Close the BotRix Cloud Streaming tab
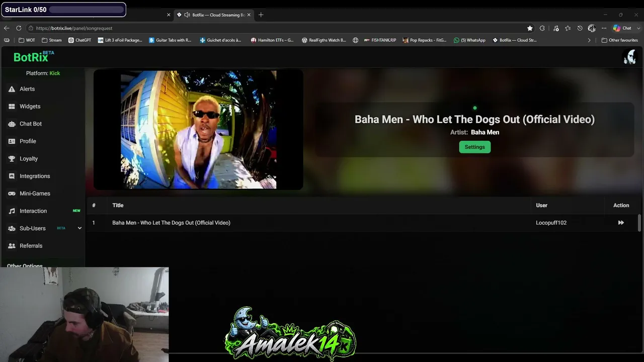644x362 pixels. point(249,15)
